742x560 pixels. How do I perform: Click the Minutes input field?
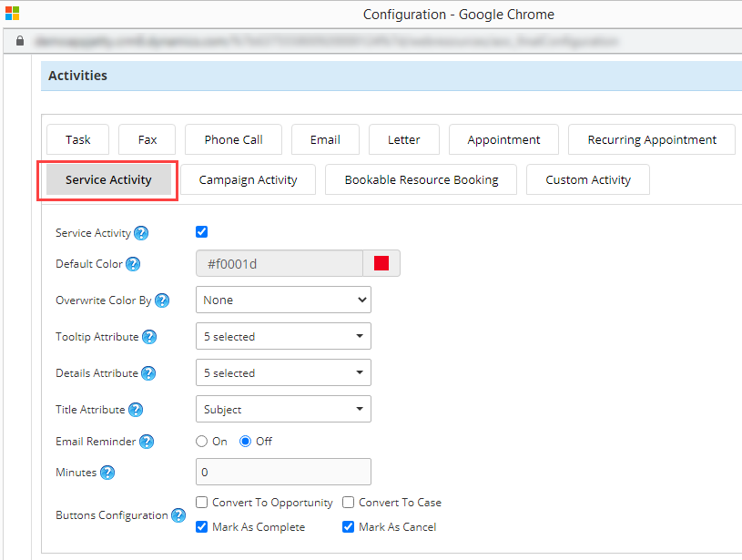283,472
